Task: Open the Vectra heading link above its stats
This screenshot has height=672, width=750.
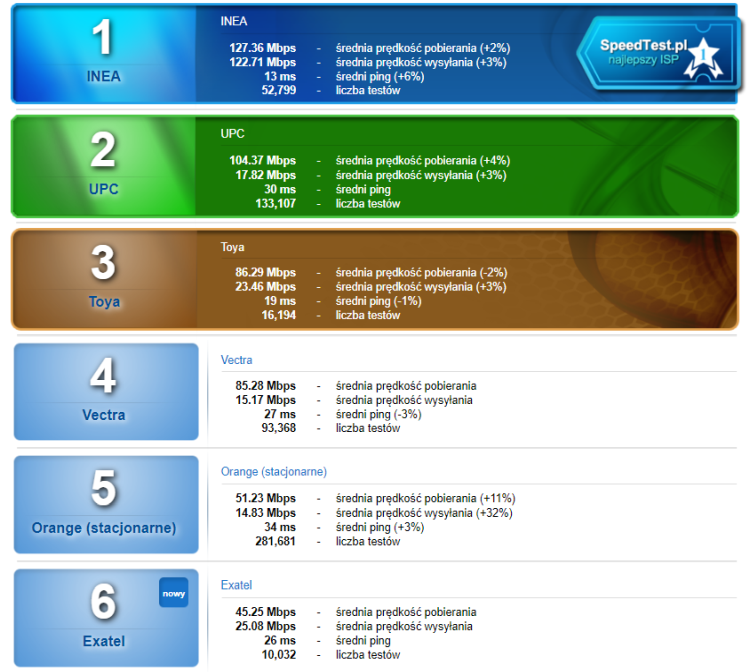Action: click(x=236, y=359)
